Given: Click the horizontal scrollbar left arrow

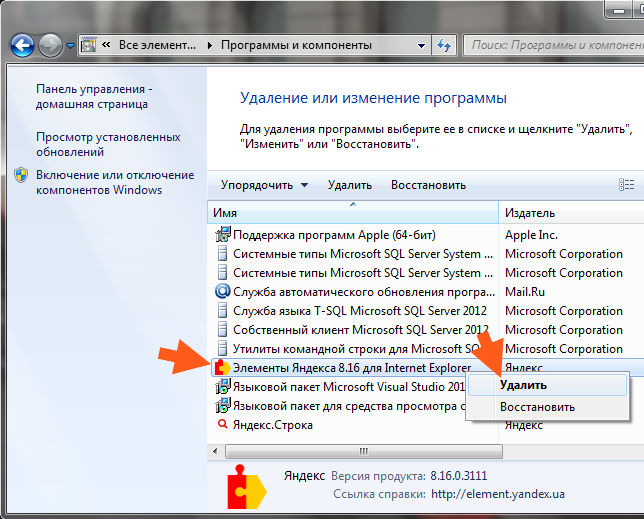Looking at the screenshot, I should (215, 452).
